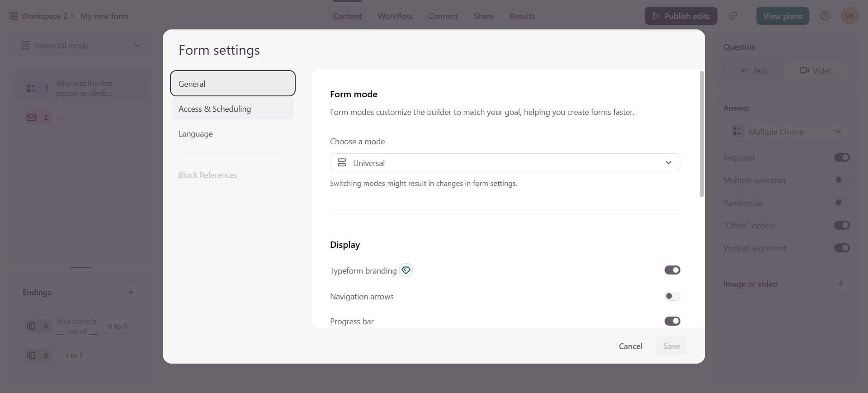Click the Universal mode icon in left sidebar

pyautogui.click(x=25, y=45)
